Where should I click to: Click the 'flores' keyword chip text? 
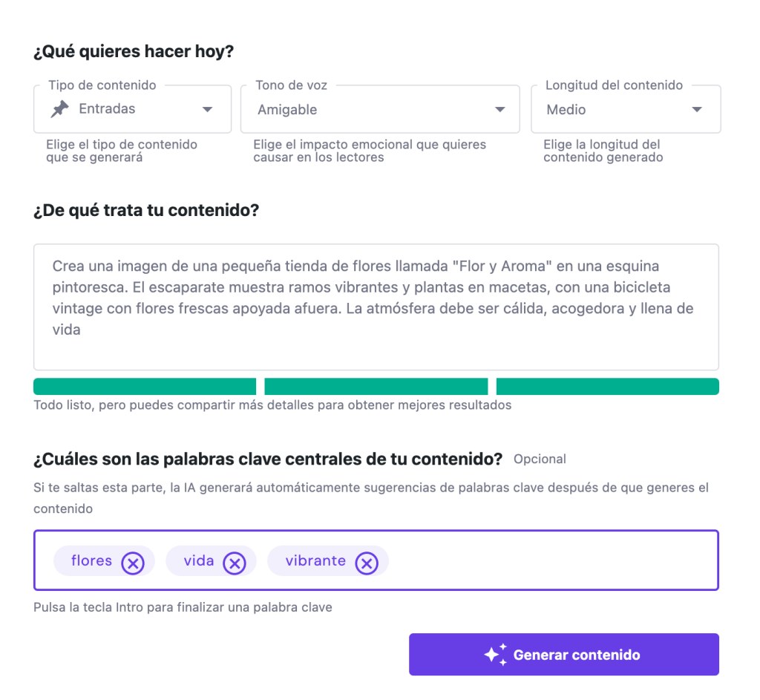(x=91, y=560)
